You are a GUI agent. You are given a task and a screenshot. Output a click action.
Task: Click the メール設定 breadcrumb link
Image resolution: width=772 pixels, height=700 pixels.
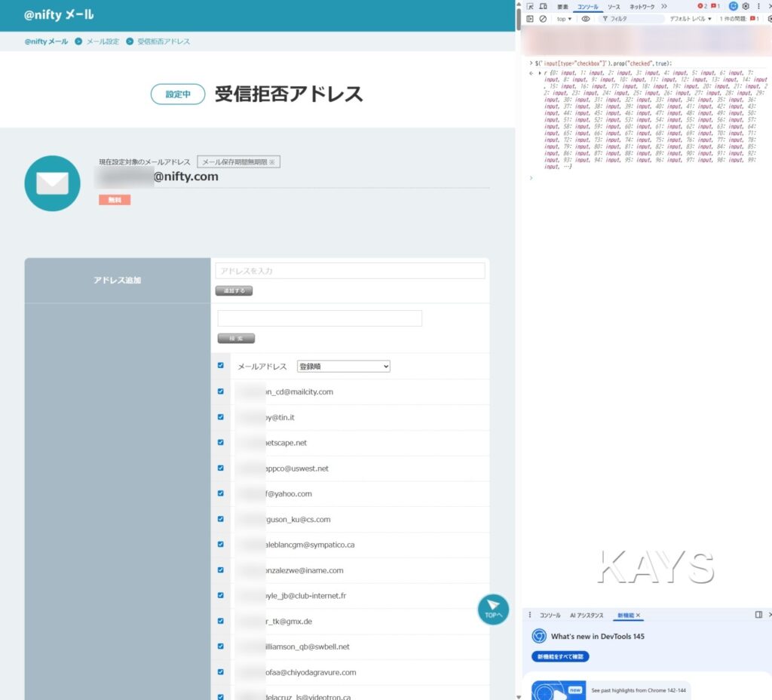pyautogui.click(x=103, y=41)
